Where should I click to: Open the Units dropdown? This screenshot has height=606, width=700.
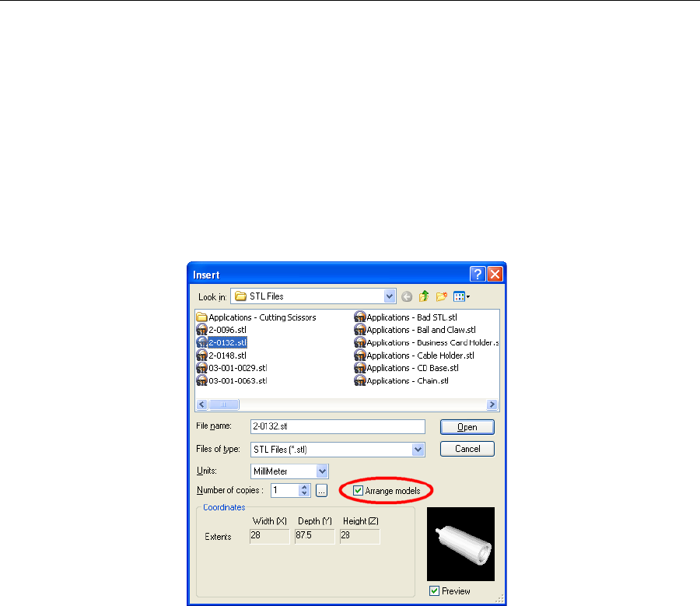click(x=322, y=471)
